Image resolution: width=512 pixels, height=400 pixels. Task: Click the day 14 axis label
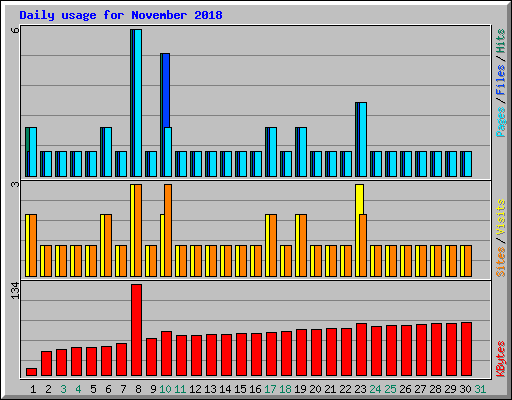[225, 389]
